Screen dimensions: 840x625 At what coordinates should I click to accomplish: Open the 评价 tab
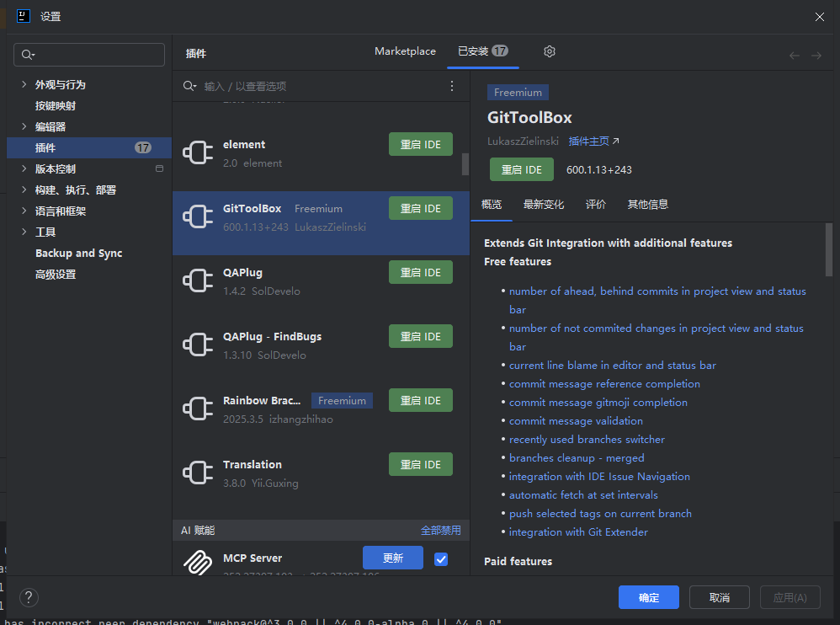coord(595,204)
